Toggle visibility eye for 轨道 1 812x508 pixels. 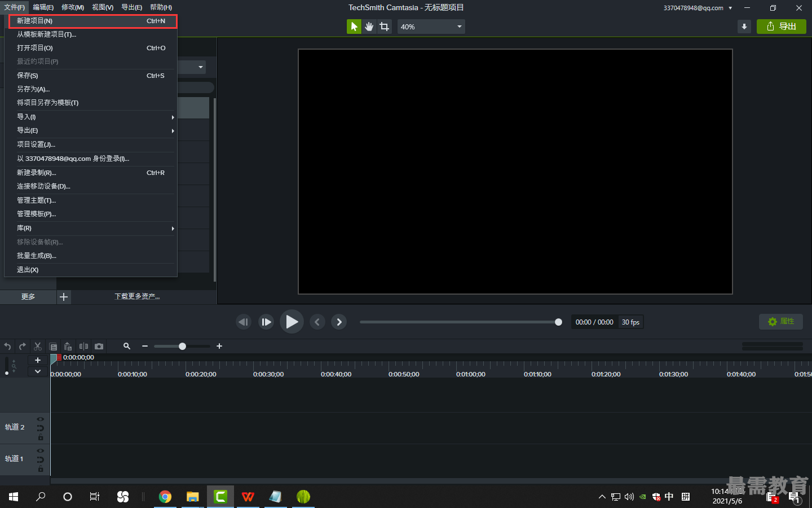[41, 450]
